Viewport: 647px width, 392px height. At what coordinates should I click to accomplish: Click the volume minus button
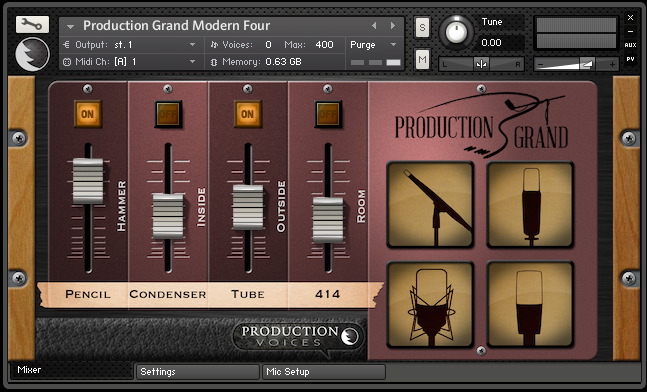(541, 64)
